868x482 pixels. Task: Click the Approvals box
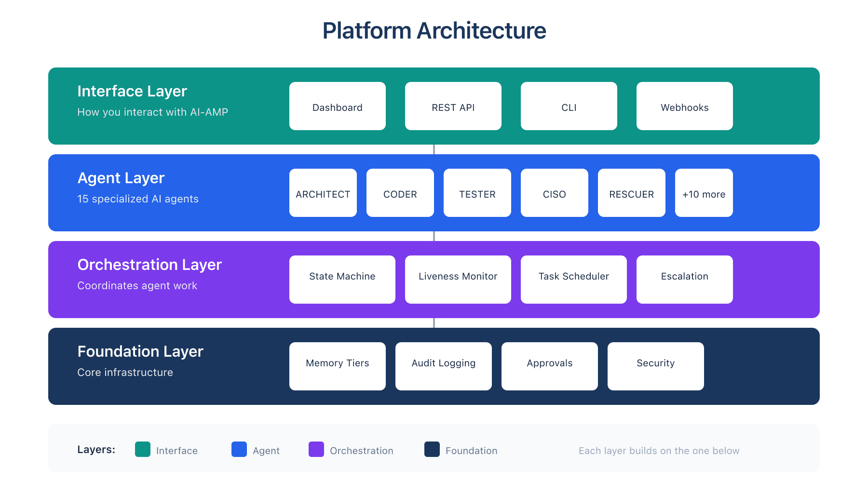click(x=549, y=366)
